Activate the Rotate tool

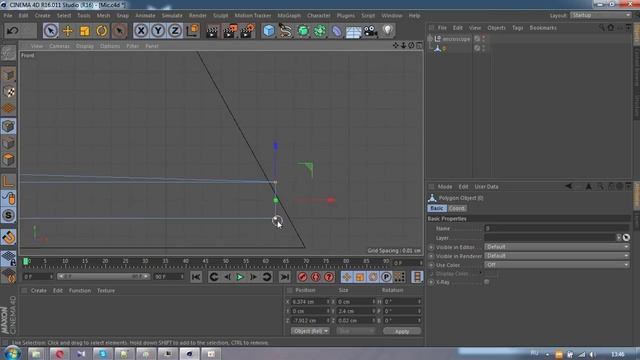coord(102,31)
